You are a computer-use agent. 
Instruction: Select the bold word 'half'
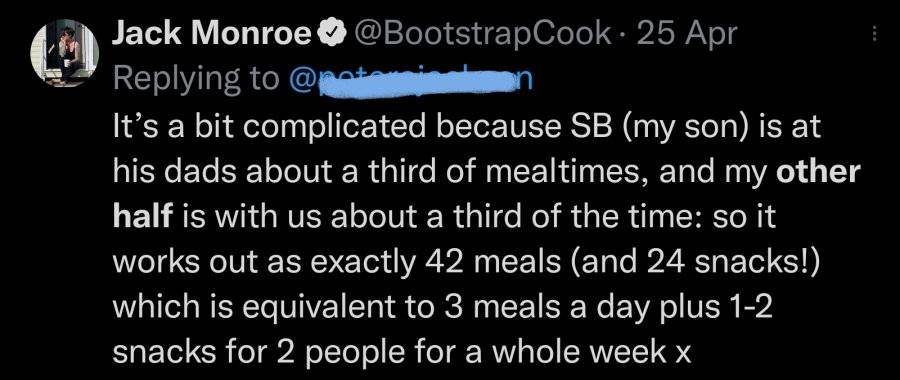(142, 217)
